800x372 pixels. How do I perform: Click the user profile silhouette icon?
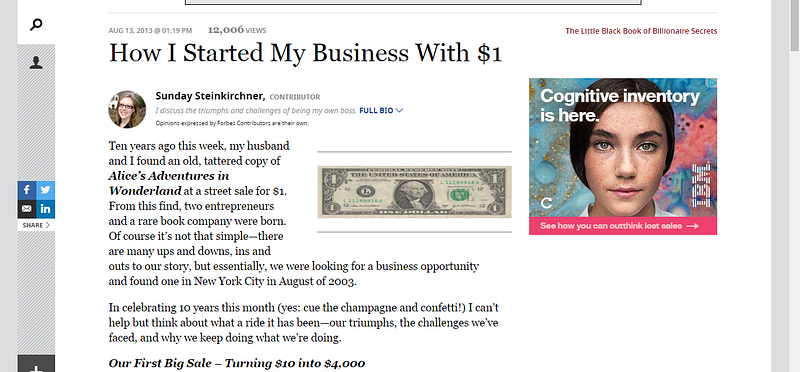coord(36,63)
